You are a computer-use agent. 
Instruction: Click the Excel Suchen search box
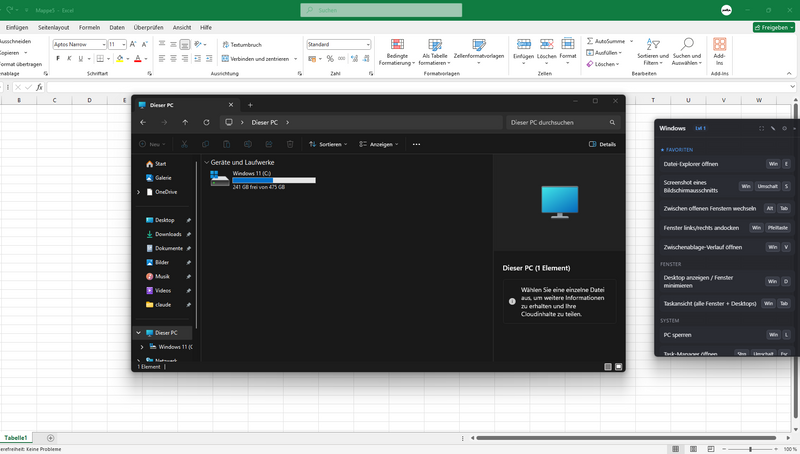tap(381, 10)
